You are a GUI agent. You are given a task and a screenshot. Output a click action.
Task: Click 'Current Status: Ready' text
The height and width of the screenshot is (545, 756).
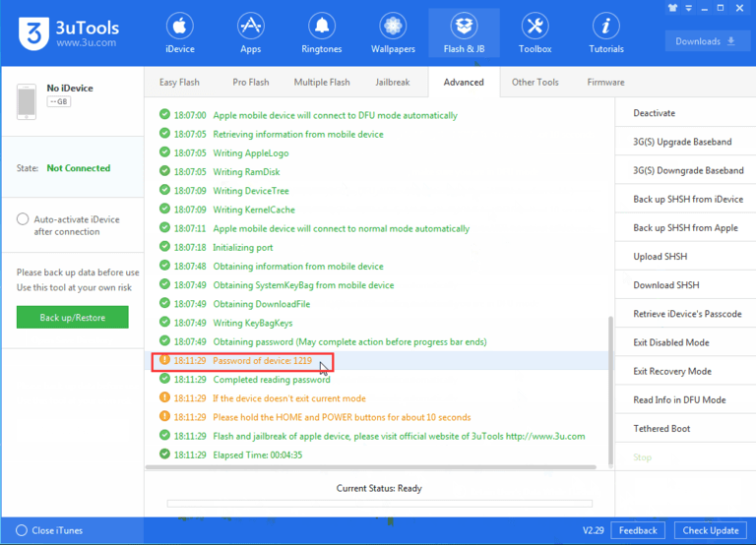point(379,488)
